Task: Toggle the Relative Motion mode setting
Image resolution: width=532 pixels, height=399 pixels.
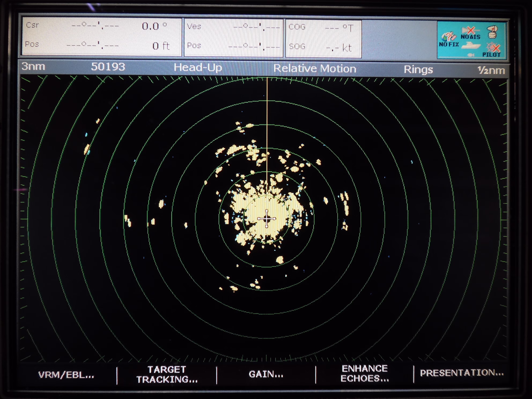Action: [314, 69]
